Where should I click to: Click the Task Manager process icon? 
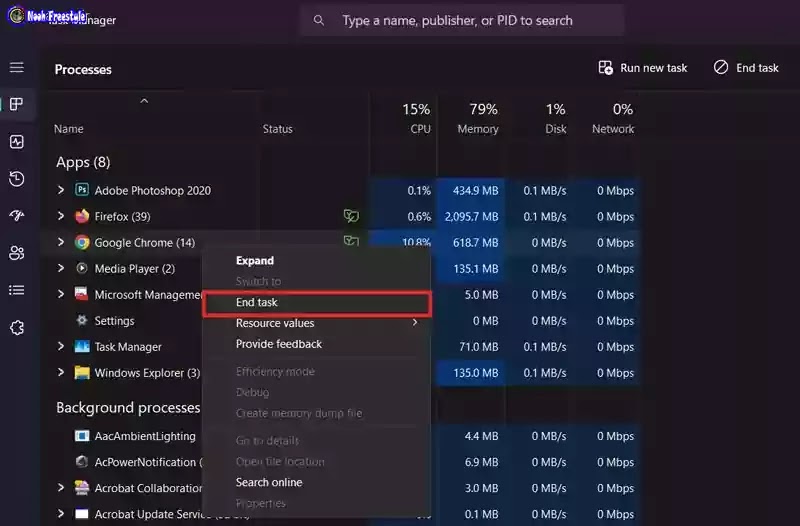coord(82,347)
